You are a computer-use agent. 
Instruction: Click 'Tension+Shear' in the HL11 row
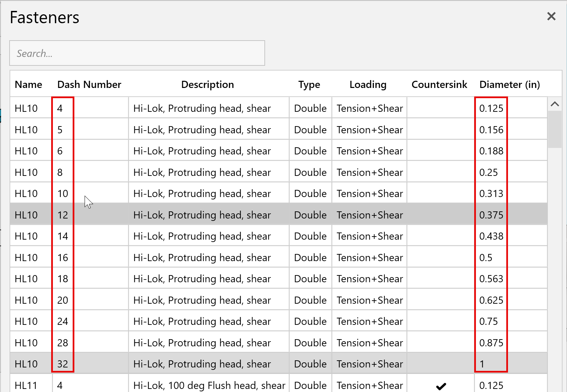pos(370,386)
